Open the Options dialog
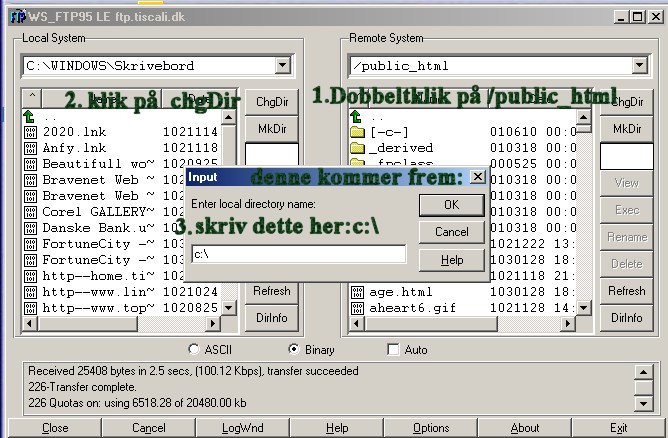The height and width of the screenshot is (438, 668). [x=431, y=428]
